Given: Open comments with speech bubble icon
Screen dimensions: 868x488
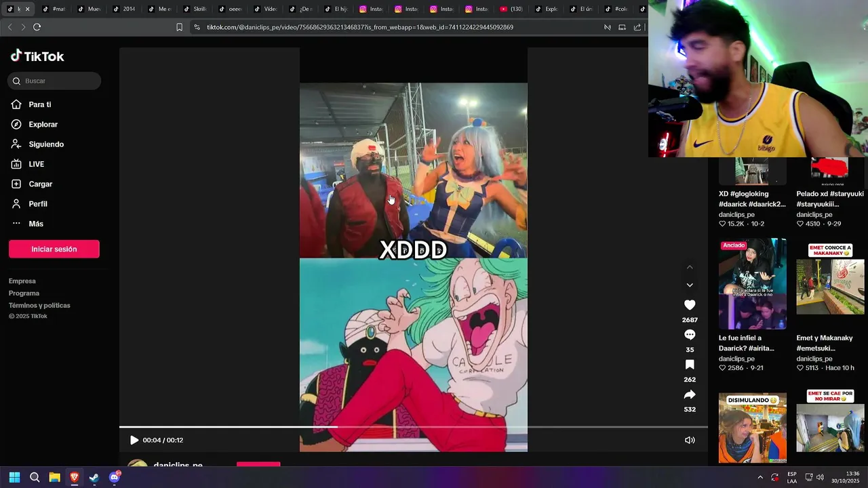Looking at the screenshot, I should [690, 335].
